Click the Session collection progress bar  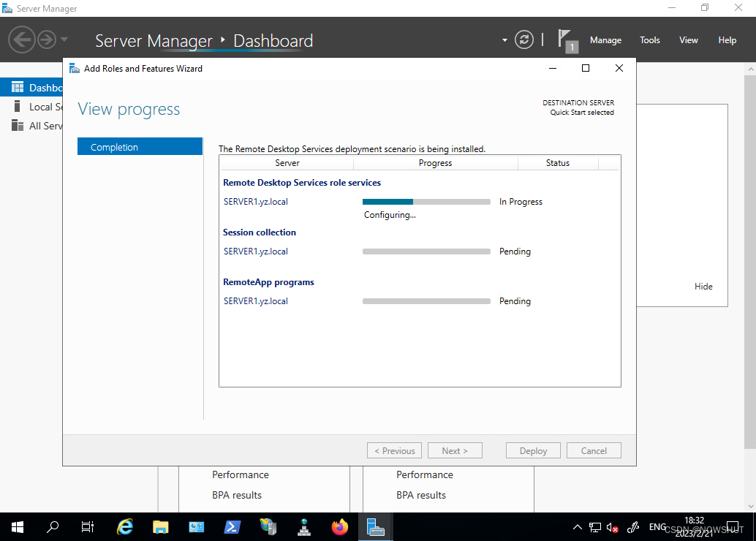coord(426,251)
